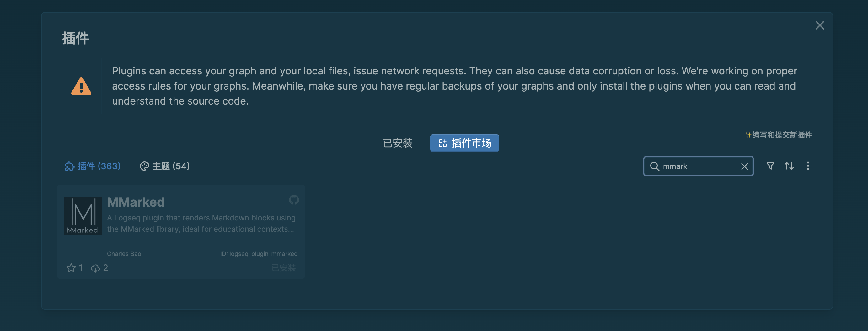Viewport: 868px width, 331px height.
Task: Open the 编写和提交新插件 link
Action: (778, 135)
